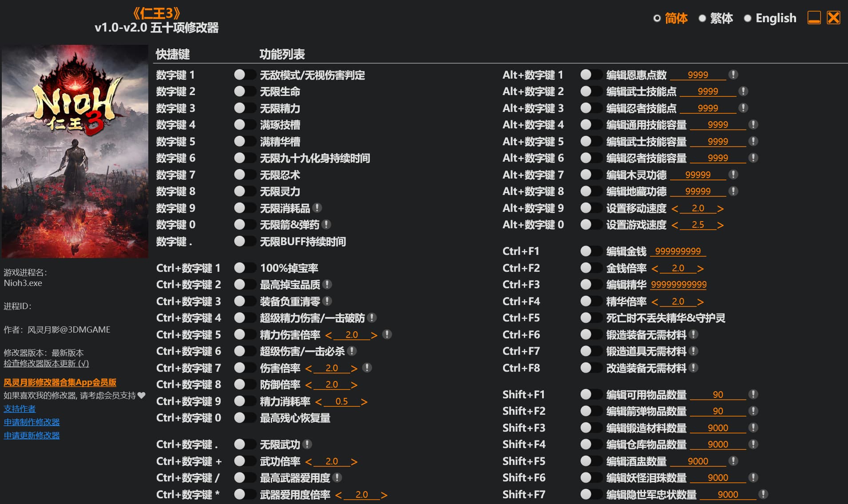This screenshot has width=848, height=504.
Task: Click info icon beside 编辑恩惠点数 field
Action: (x=733, y=75)
